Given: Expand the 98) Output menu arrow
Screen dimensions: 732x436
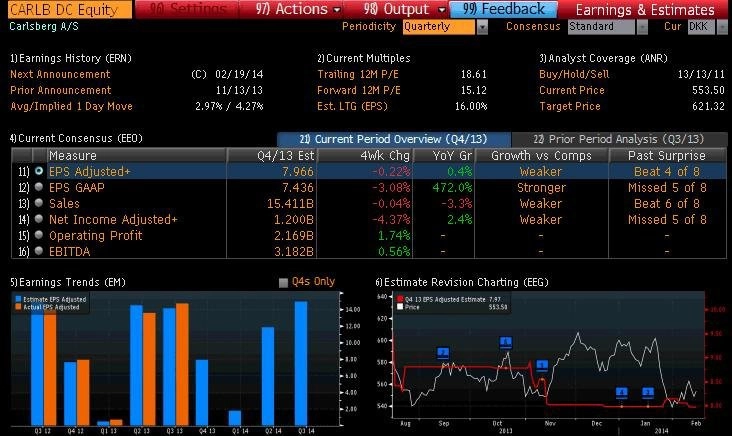Looking at the screenshot, I should [x=442, y=10].
